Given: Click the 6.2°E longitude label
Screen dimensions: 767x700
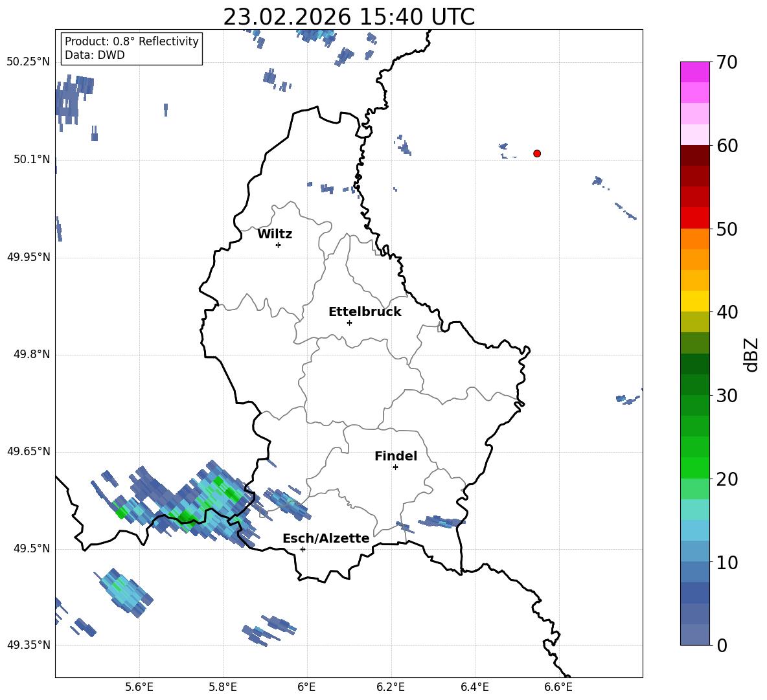Looking at the screenshot, I should click(391, 687).
